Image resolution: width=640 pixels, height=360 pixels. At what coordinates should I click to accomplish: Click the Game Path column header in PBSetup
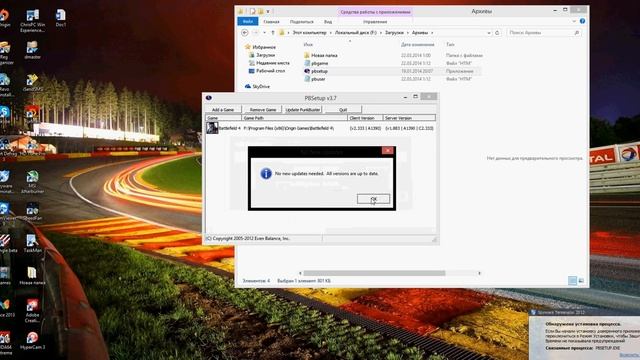click(x=294, y=118)
